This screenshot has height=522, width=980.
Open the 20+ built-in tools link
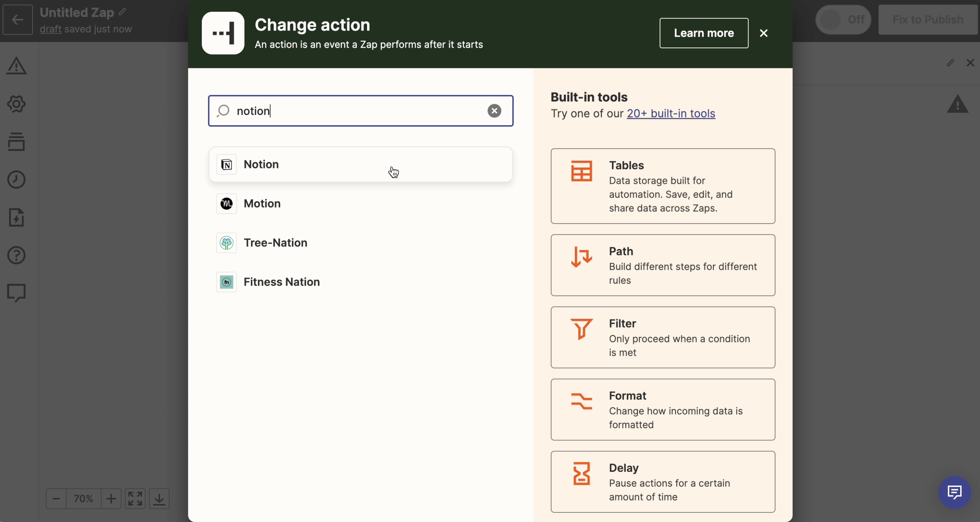click(671, 114)
